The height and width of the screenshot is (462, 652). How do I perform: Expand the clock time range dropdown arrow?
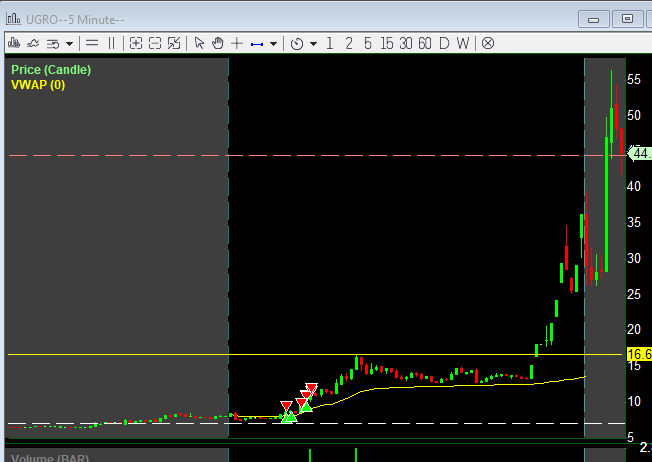point(314,44)
